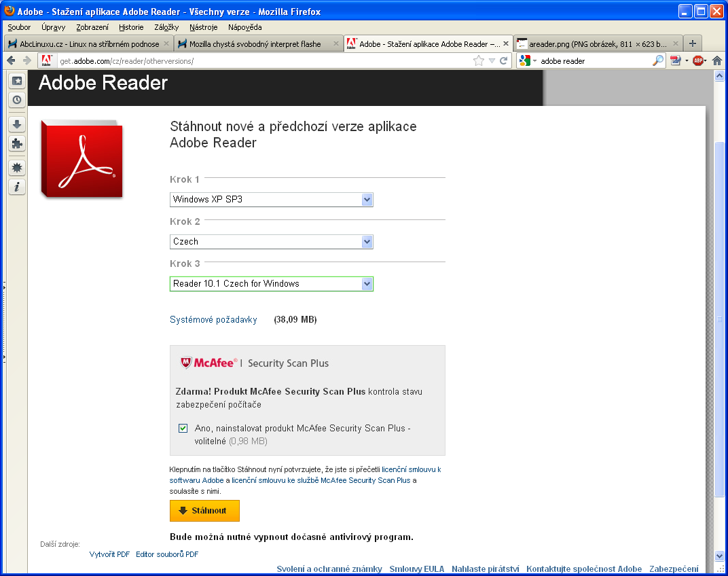Toggle McAfee Security Scan Plus install checkbox
728x576 pixels.
(183, 429)
